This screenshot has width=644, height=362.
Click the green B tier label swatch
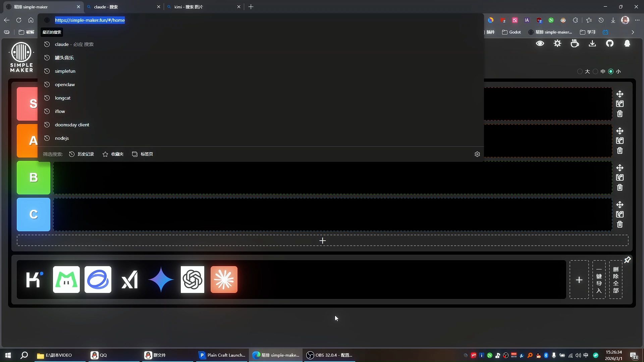pos(34,178)
